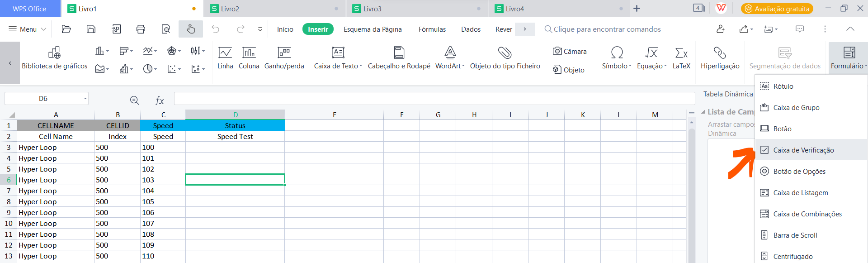The width and height of the screenshot is (868, 263).
Task: Open the Câmara tool
Action: (x=570, y=51)
